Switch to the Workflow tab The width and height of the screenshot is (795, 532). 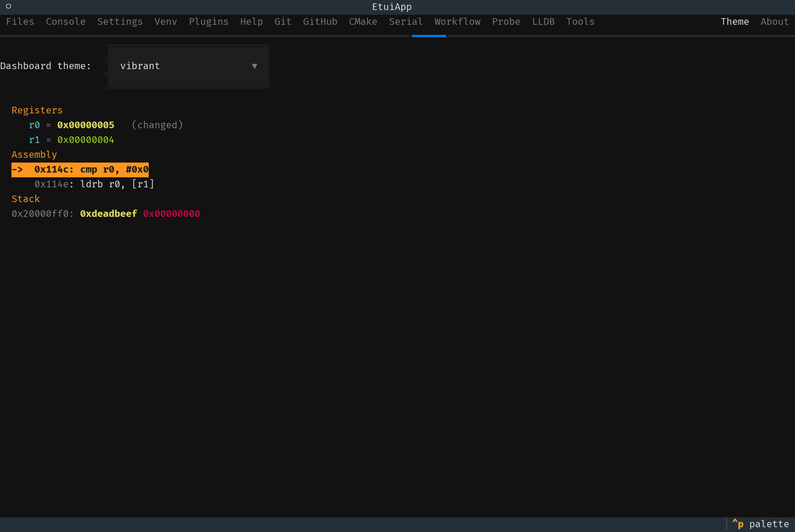point(458,21)
